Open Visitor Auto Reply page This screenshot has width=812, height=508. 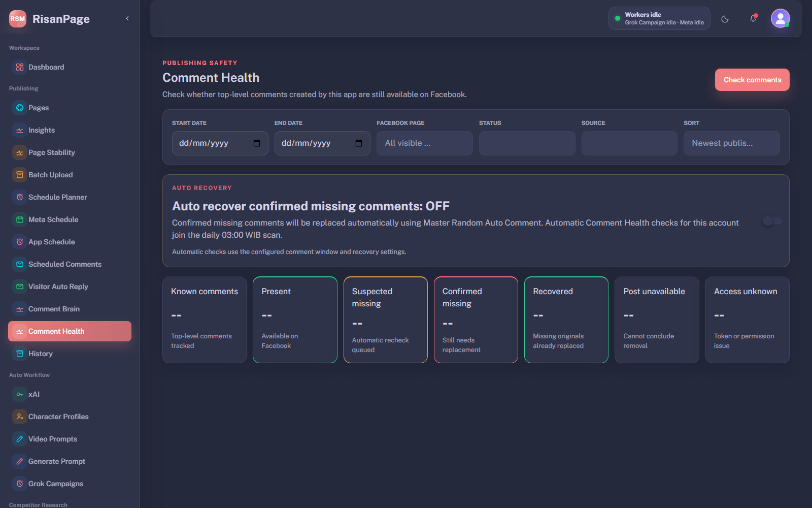[x=70, y=287]
